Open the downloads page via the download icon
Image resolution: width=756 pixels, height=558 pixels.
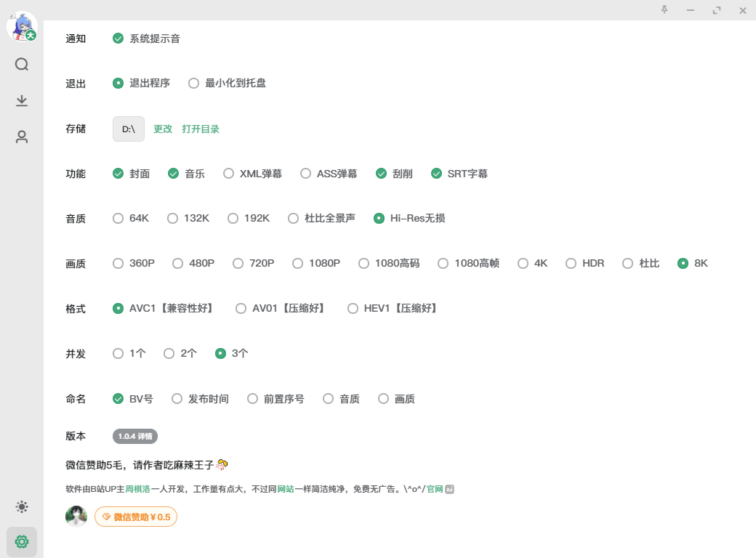click(x=22, y=100)
